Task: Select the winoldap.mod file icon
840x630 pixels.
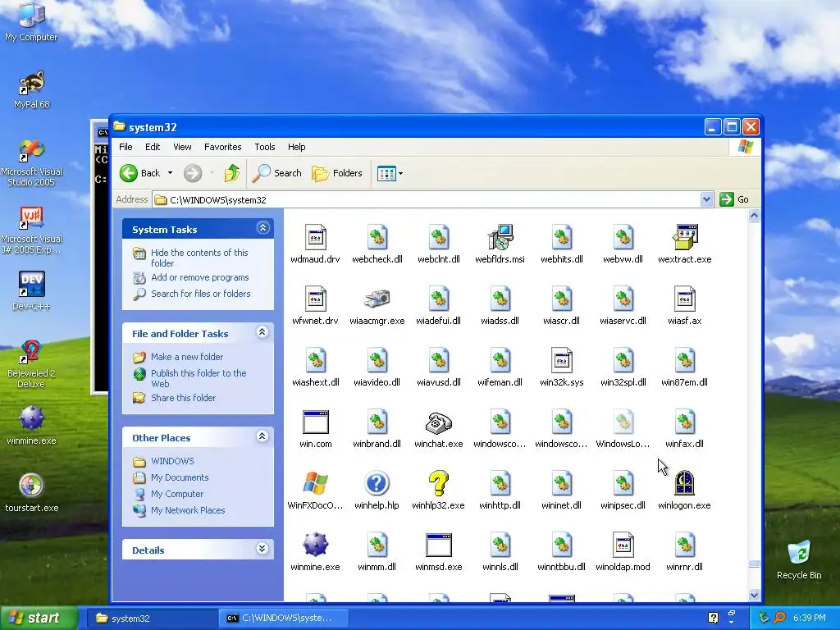Action: [x=623, y=545]
